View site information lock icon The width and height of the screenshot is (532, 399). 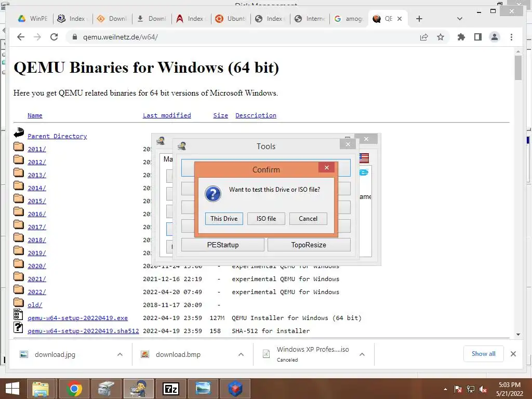click(75, 37)
